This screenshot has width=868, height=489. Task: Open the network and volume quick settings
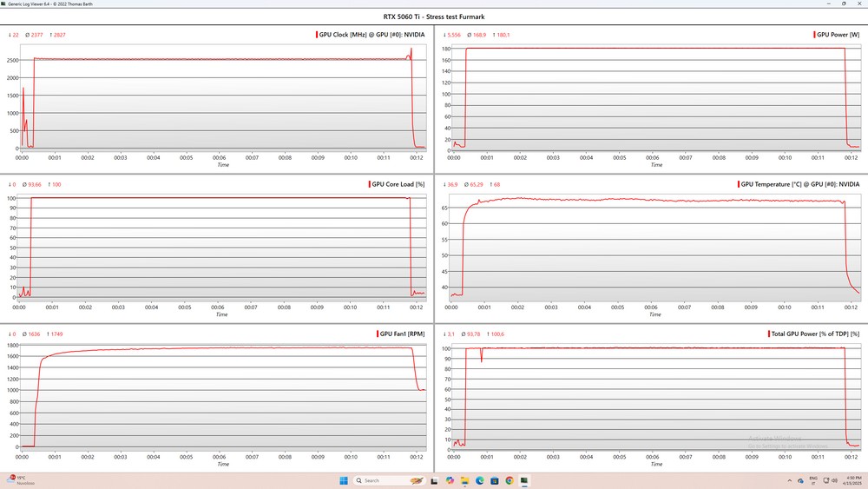click(x=831, y=480)
